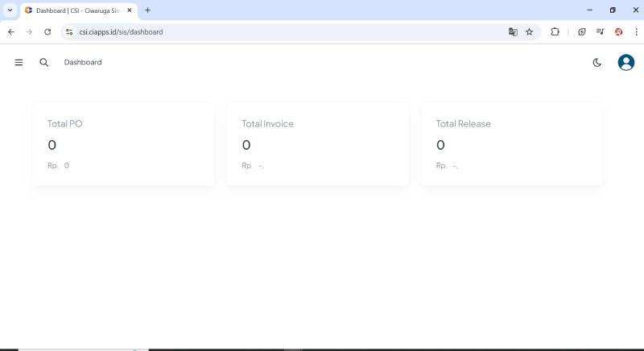Select the Dashboard | CSI browser tab
Viewport: 644px width, 351px height.
click(x=76, y=10)
